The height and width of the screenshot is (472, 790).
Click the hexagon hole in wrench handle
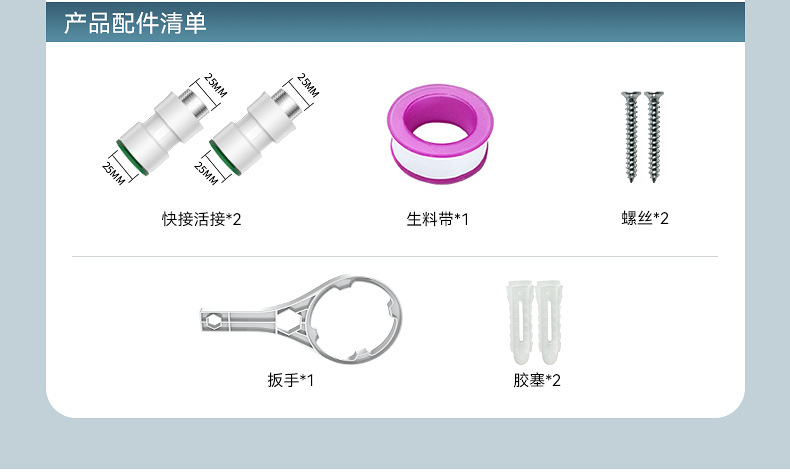click(x=214, y=320)
